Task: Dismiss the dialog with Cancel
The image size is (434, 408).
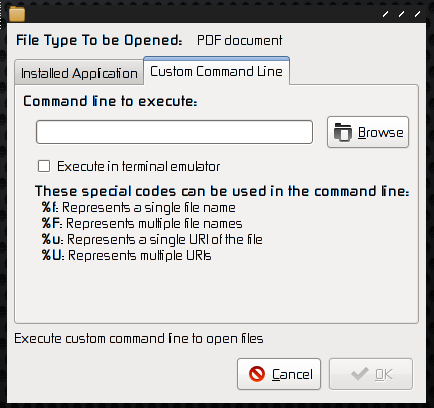Action: [279, 374]
